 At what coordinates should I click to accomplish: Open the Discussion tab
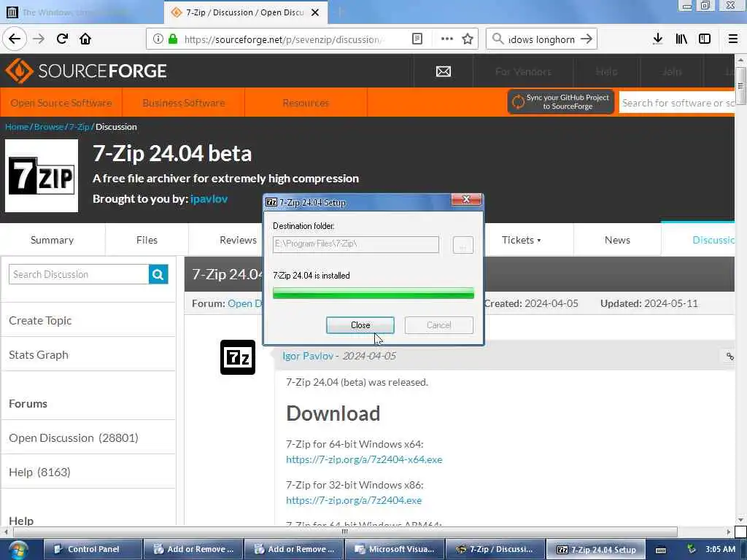pyautogui.click(x=698, y=240)
